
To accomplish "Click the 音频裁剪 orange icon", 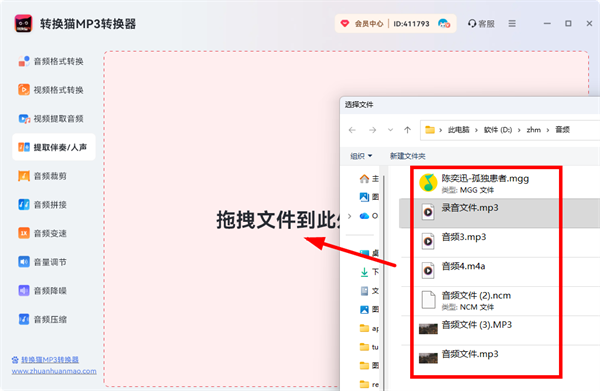I will coord(24,176).
